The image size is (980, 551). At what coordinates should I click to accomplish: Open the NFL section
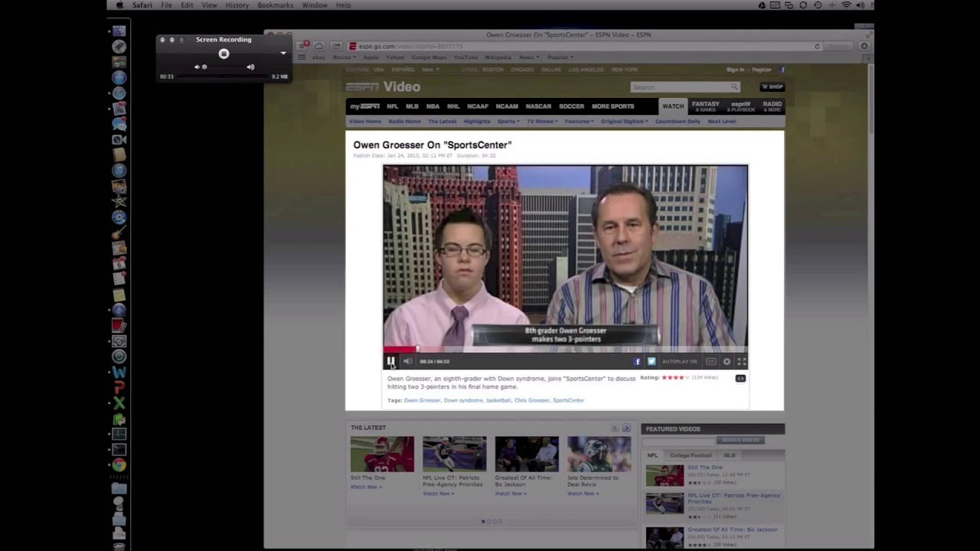pyautogui.click(x=392, y=106)
